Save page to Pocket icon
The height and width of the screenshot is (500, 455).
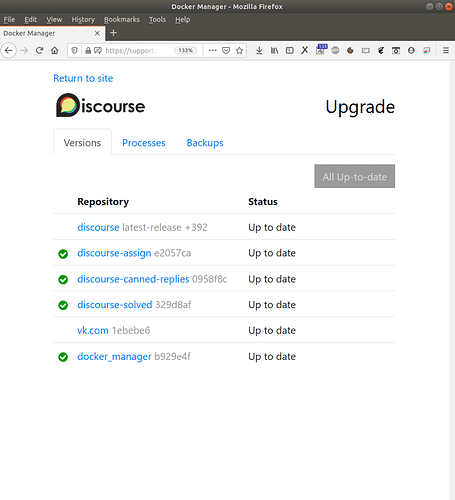[x=226, y=51]
